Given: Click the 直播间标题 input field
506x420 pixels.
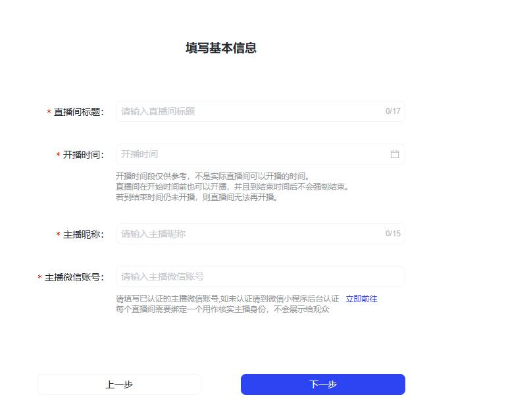Looking at the screenshot, I should point(250,111).
